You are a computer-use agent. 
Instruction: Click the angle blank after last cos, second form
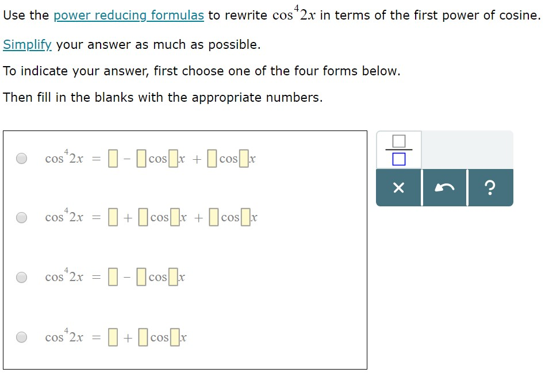point(245,217)
